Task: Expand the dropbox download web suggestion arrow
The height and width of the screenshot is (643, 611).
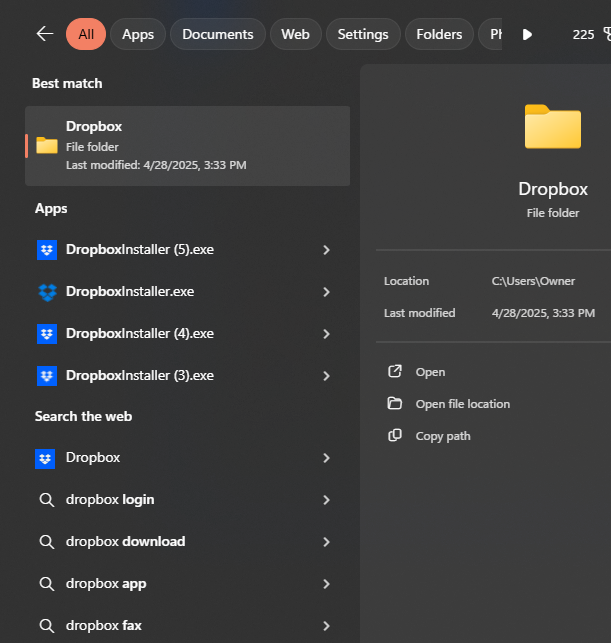Action: [x=326, y=542]
